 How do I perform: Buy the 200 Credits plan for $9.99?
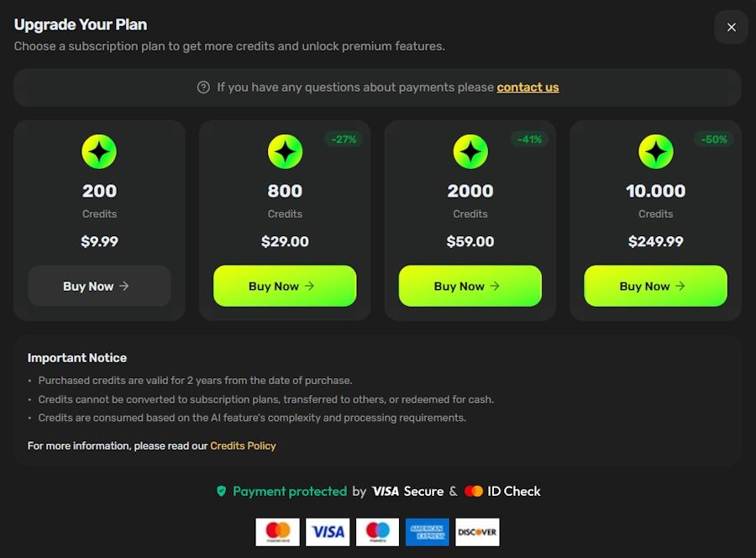click(x=99, y=286)
